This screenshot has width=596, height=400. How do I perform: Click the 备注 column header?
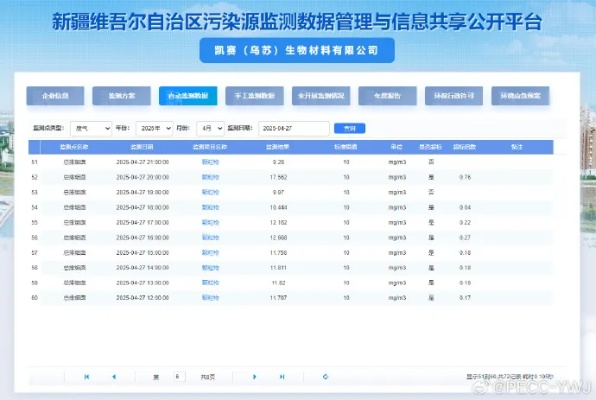(x=517, y=147)
